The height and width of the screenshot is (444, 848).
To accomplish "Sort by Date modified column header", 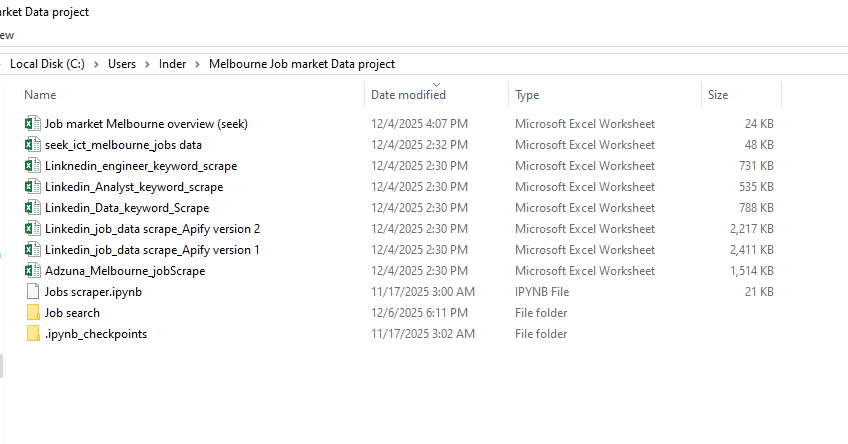I will (x=408, y=95).
